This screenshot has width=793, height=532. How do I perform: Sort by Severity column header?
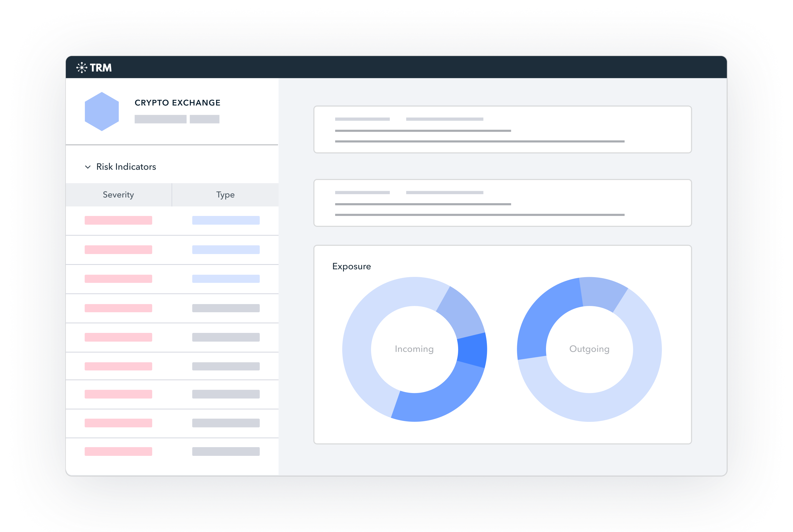(x=118, y=195)
